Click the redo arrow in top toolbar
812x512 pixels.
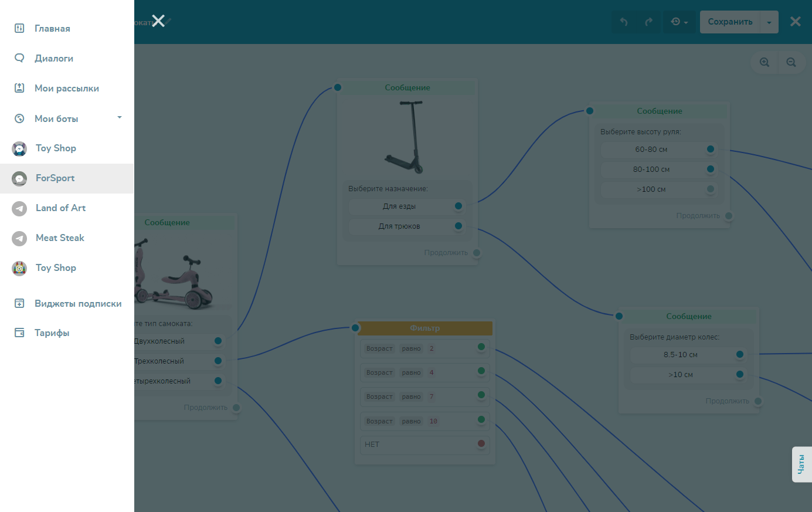[x=648, y=22]
